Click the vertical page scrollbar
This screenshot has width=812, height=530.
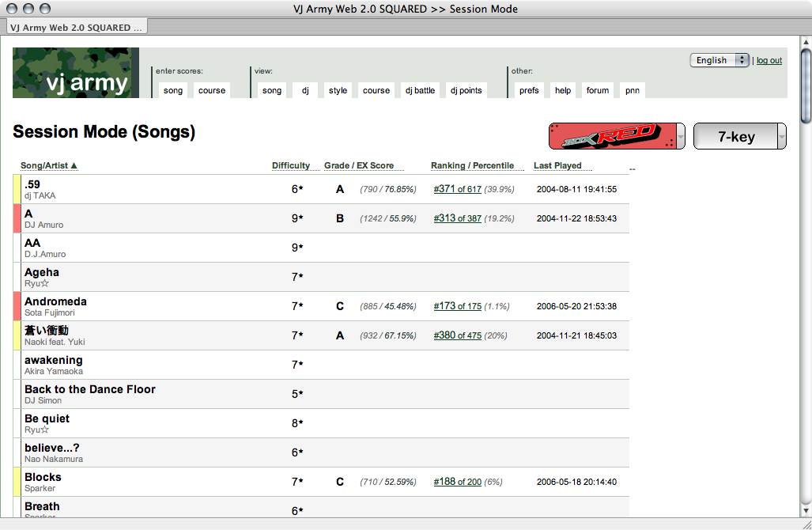(x=805, y=277)
